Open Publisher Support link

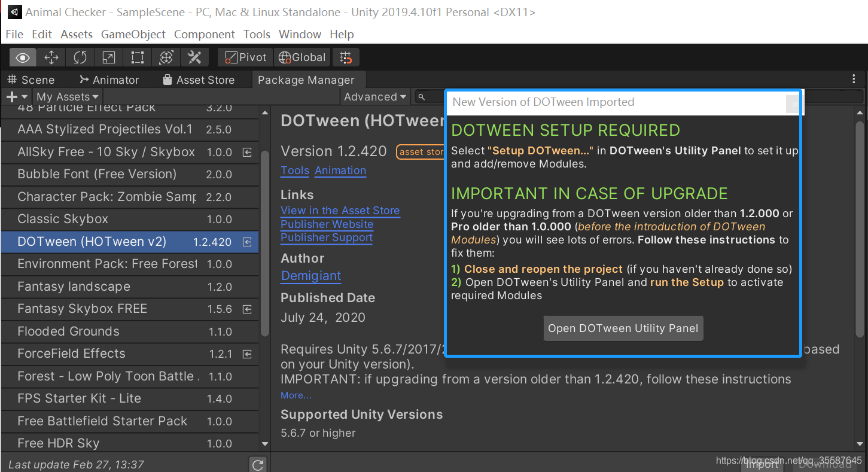tap(327, 237)
